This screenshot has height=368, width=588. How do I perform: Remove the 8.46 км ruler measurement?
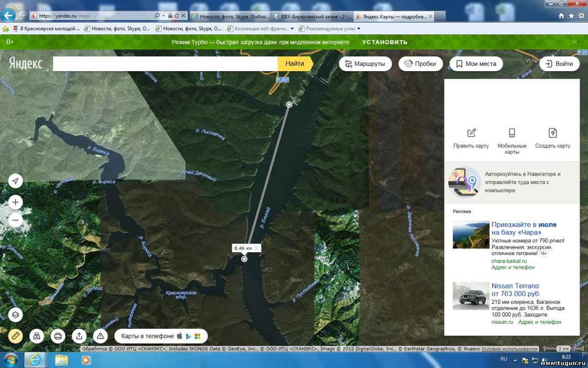click(x=256, y=248)
